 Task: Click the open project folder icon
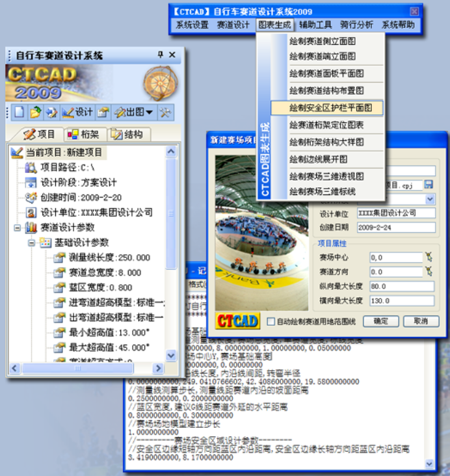[36, 112]
